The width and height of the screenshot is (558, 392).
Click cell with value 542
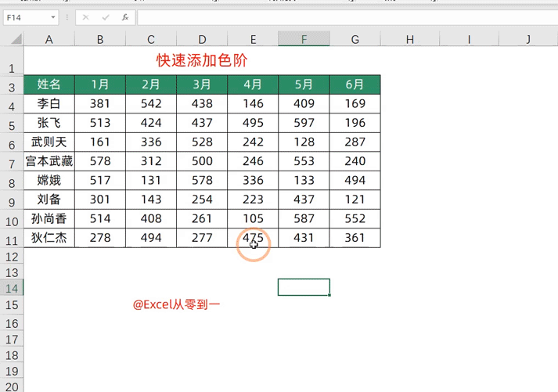pyautogui.click(x=151, y=104)
